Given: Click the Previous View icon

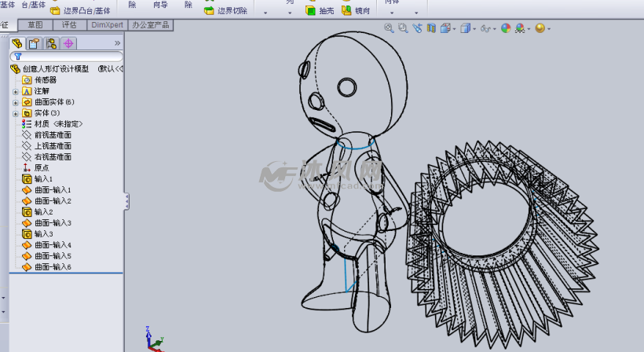Looking at the screenshot, I should tap(417, 28).
